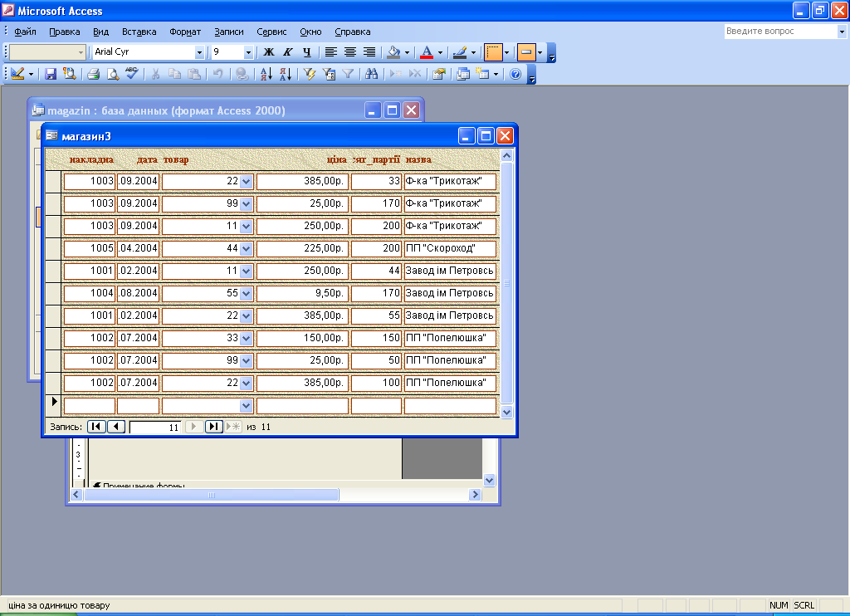The height and width of the screenshot is (616, 850).
Task: Click the new record toolbar icon
Action: pos(396,74)
